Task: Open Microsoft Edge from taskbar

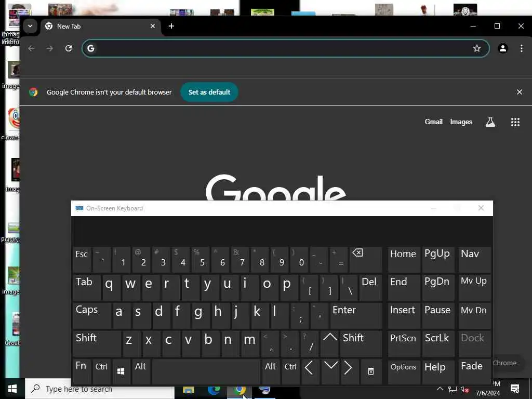Action: [x=214, y=390]
